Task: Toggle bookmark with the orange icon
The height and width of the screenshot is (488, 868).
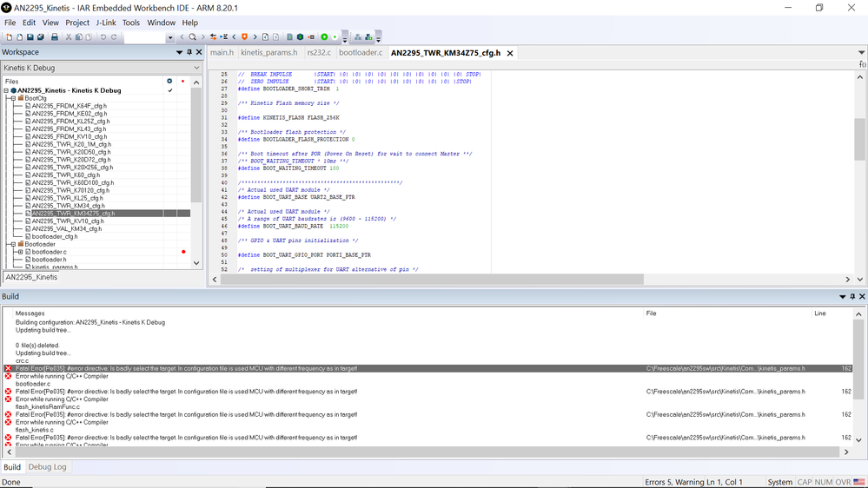Action: (244, 37)
